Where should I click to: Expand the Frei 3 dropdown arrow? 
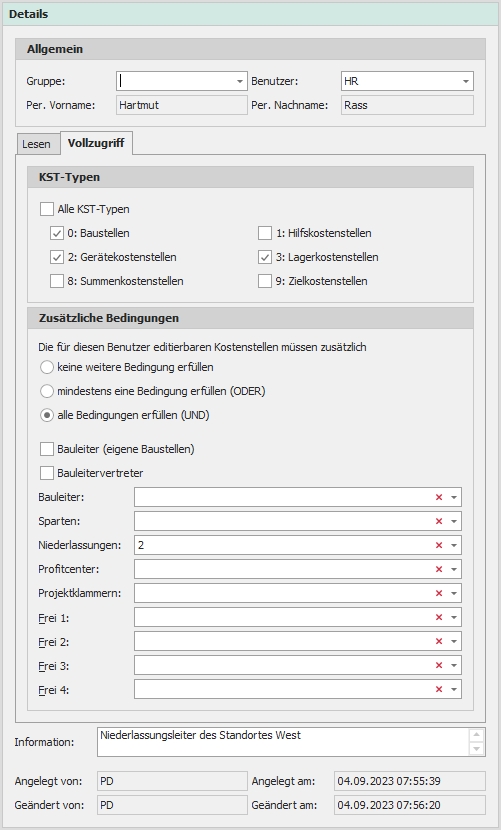click(x=454, y=665)
